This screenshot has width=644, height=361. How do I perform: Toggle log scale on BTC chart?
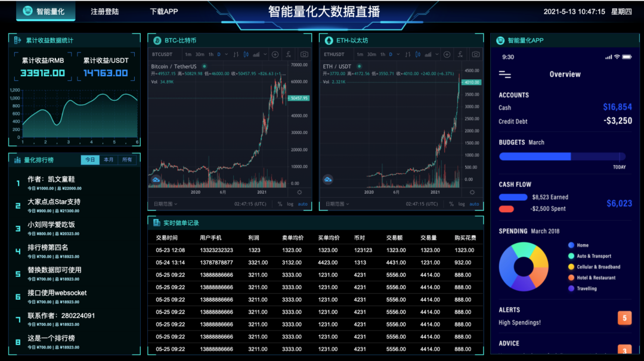290,204
